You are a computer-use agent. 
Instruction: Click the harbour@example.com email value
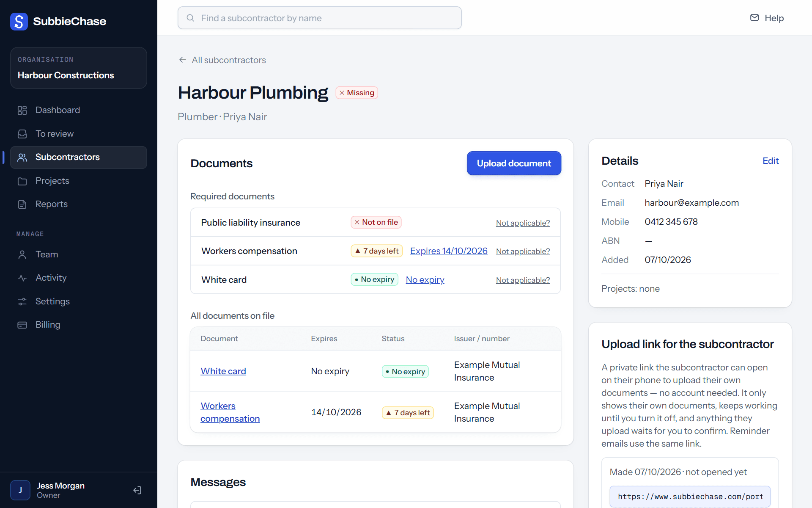[x=691, y=203]
